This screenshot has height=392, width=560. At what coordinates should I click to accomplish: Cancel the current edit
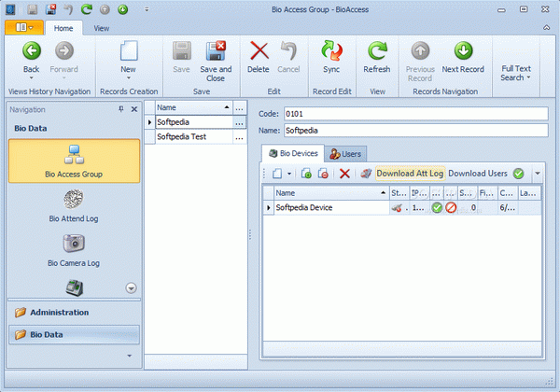pyautogui.click(x=288, y=57)
